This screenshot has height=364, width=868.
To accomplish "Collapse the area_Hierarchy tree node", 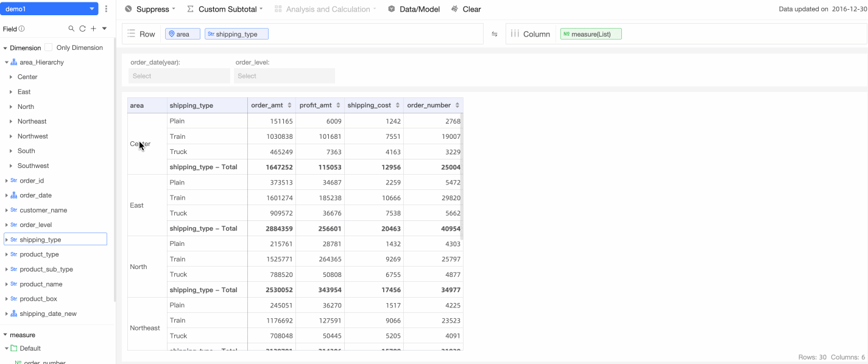I will pyautogui.click(x=7, y=62).
